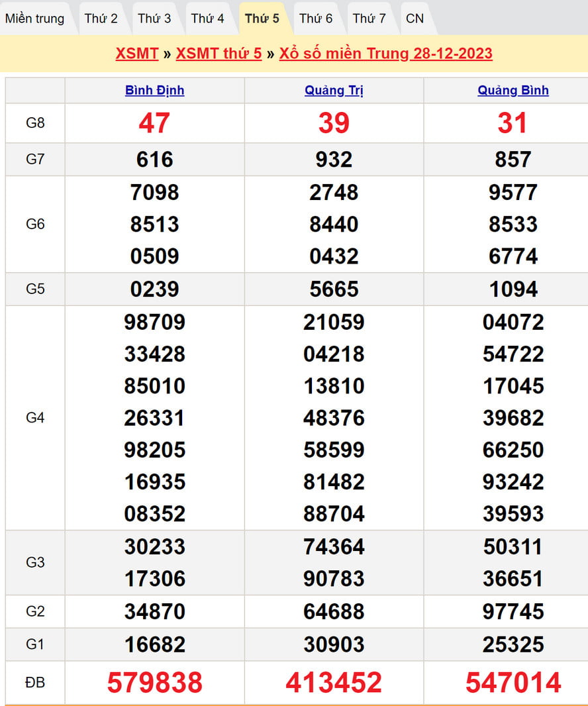Follow the XSMT thứ 5 breadcrumb link
Viewport: 588px width, 706px height.
219,54
